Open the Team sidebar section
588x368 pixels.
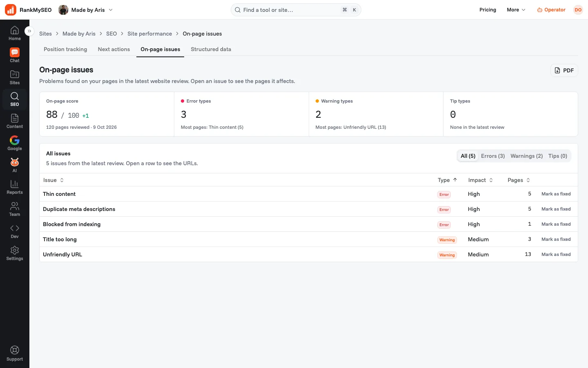(15, 209)
